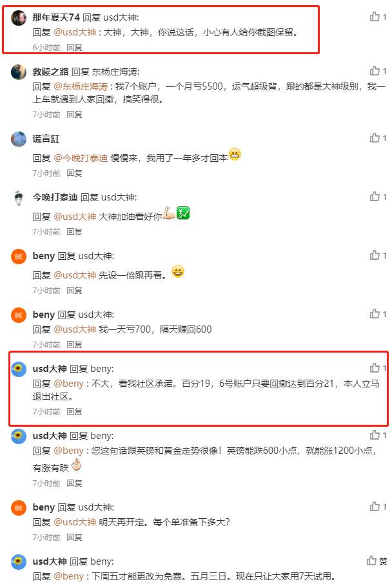Click the @beny mention in 社区承诺 comment
The height and width of the screenshot is (584, 392).
pos(69,384)
